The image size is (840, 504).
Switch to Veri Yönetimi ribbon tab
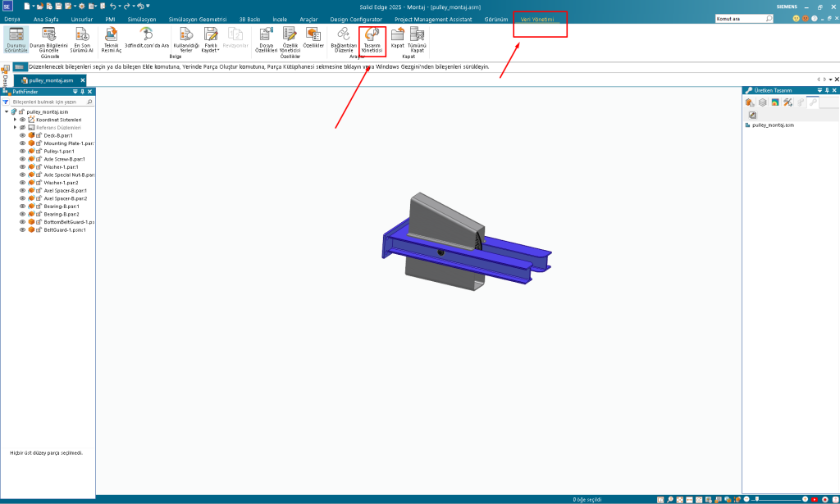point(537,18)
